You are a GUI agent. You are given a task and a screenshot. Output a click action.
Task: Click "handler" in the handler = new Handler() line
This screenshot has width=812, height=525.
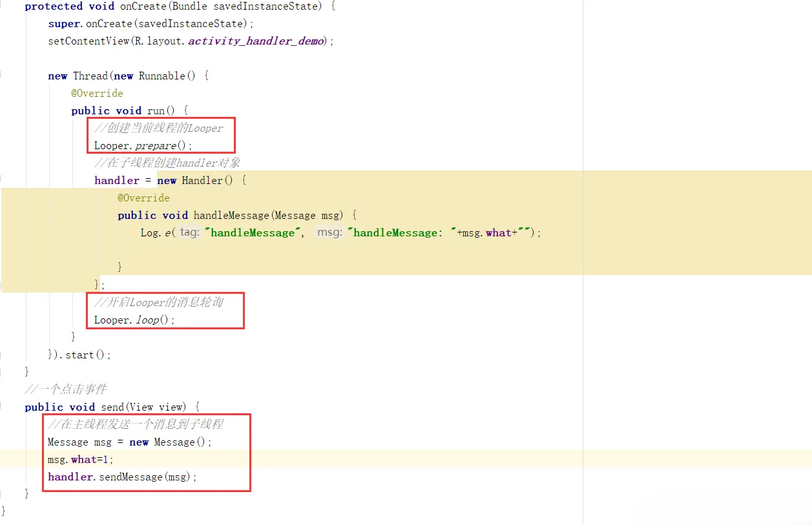coord(116,180)
